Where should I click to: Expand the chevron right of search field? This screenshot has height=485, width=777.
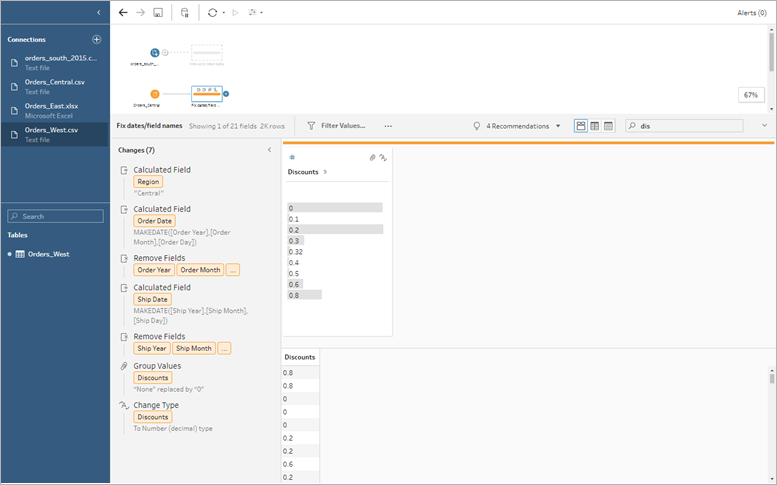coord(764,126)
